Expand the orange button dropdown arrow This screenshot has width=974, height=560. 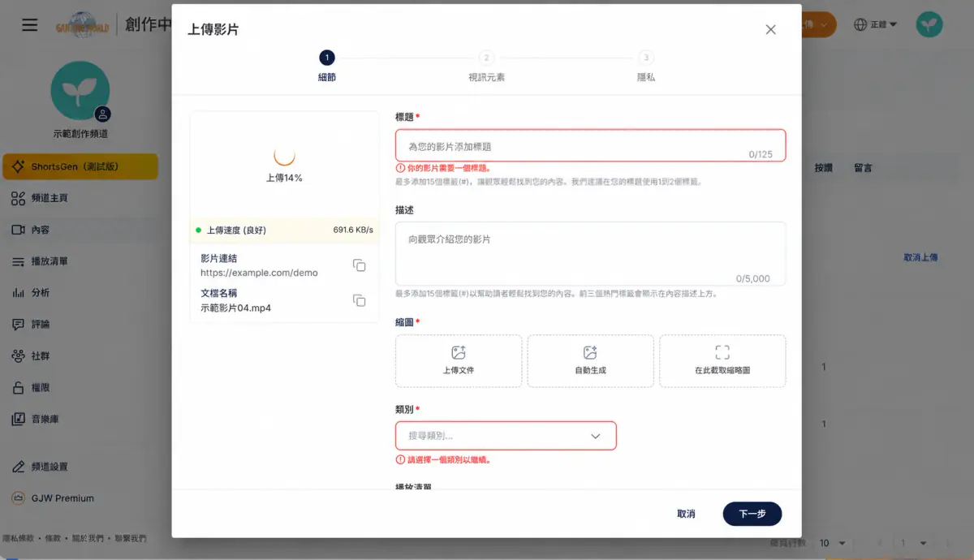coord(825,25)
